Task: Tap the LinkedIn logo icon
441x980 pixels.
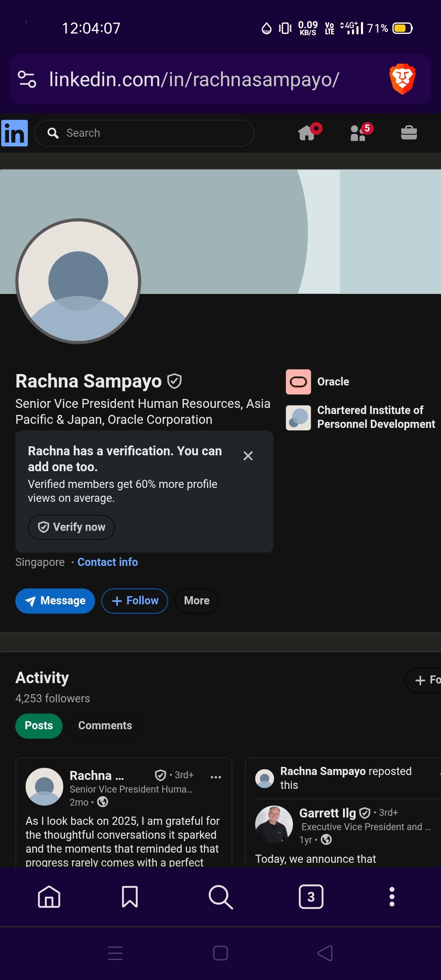Action: [x=15, y=133]
